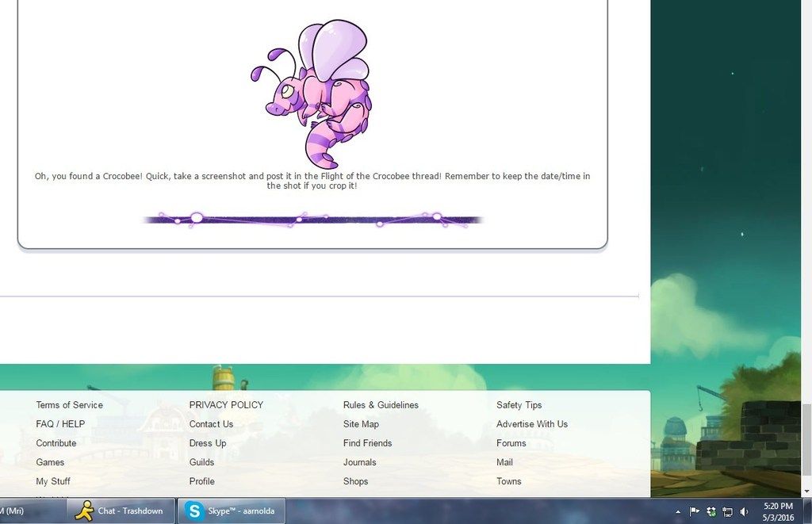Go to the Forums link
The width and height of the screenshot is (812, 524).
[x=511, y=443]
